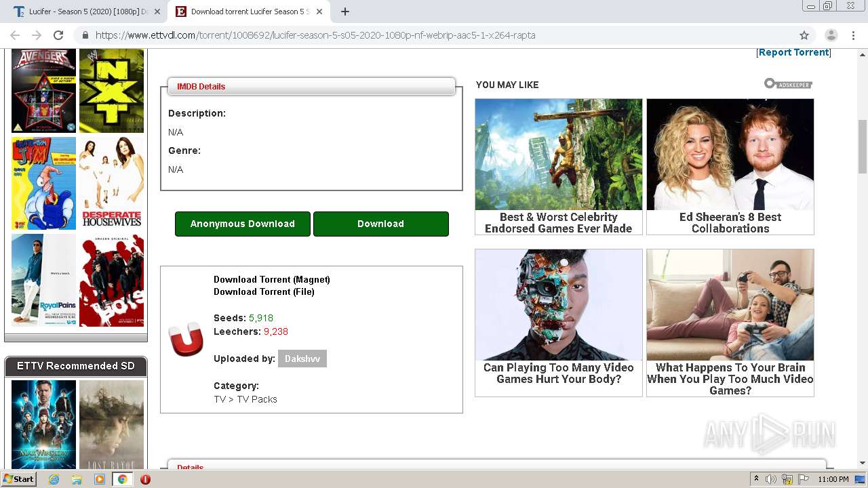Click 'Ed Sheeran's 8 Best Collaborations' caption
Viewport: 868px width, 488px height.
pos(730,222)
